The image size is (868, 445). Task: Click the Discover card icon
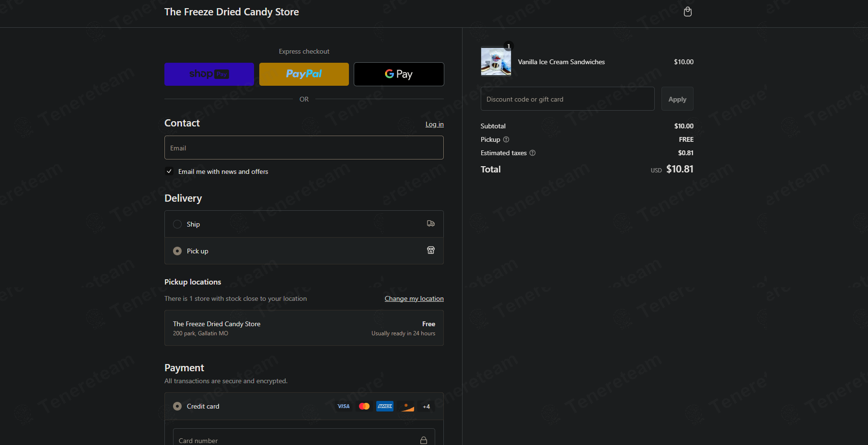[x=405, y=406]
